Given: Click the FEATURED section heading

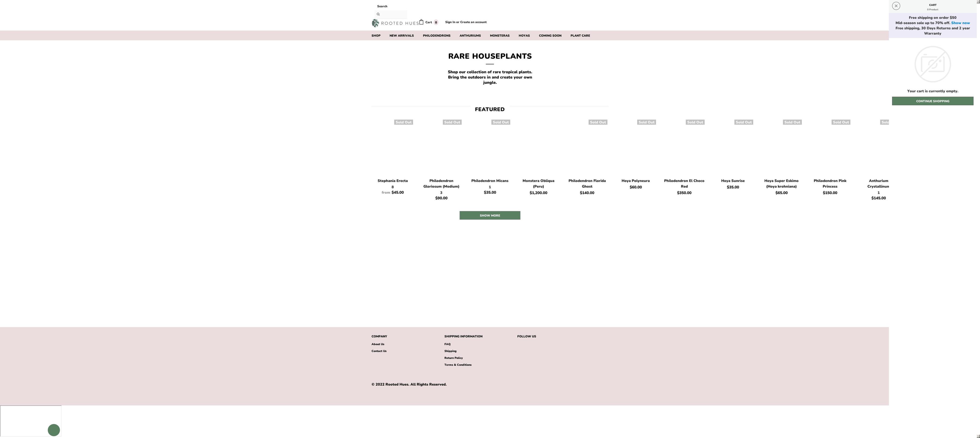Looking at the screenshot, I should tap(490, 109).
